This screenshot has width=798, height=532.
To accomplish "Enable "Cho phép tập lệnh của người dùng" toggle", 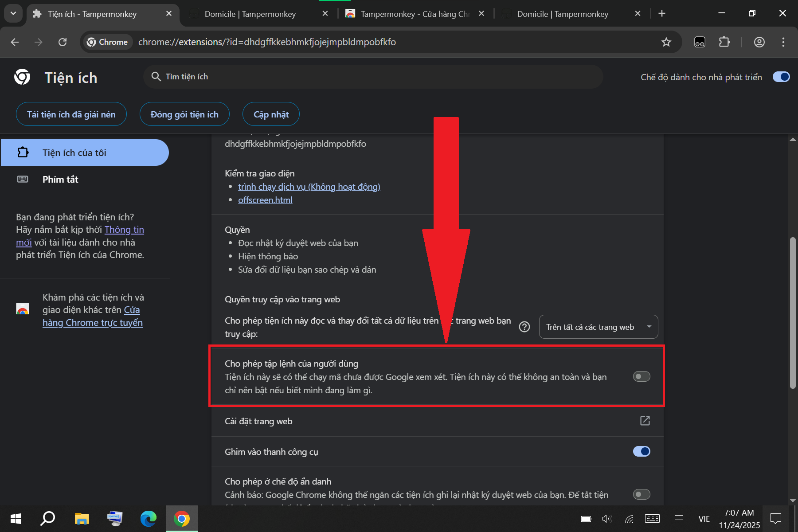I will [x=641, y=376].
